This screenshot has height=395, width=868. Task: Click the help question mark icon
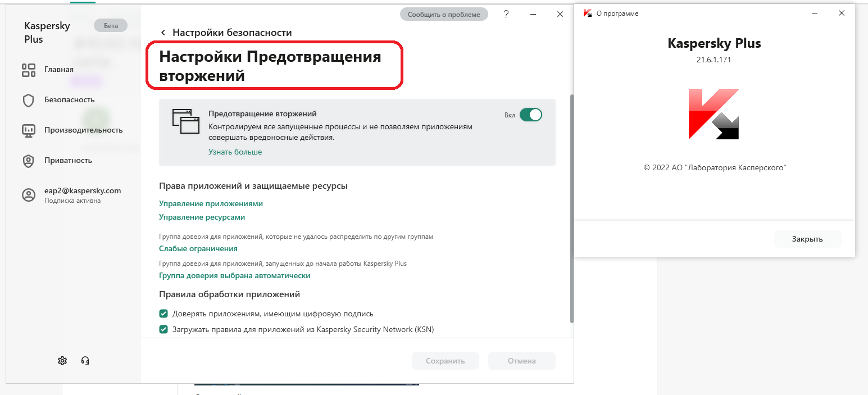pyautogui.click(x=506, y=14)
